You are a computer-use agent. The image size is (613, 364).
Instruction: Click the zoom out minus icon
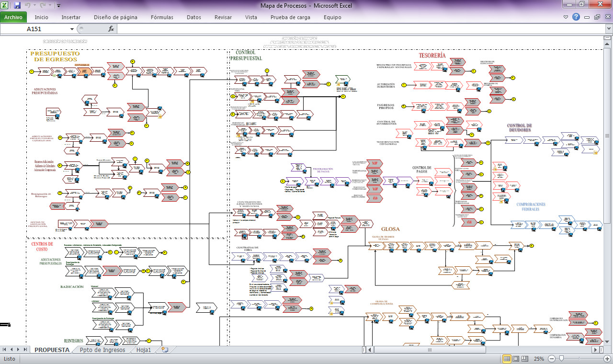click(x=552, y=359)
